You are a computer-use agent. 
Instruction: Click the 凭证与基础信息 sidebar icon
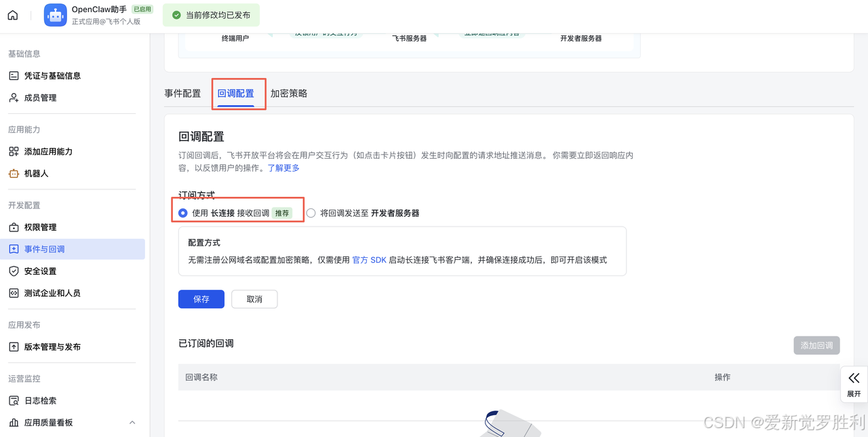coord(14,76)
